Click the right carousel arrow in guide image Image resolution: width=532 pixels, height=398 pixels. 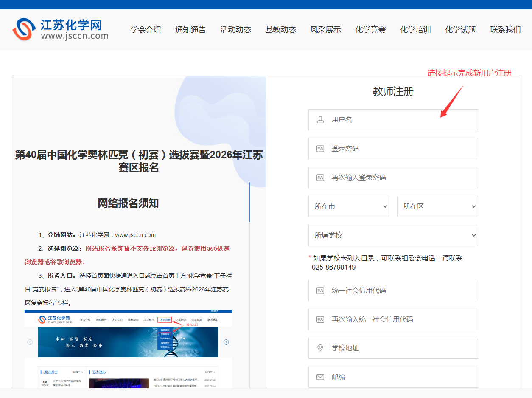tap(226, 342)
